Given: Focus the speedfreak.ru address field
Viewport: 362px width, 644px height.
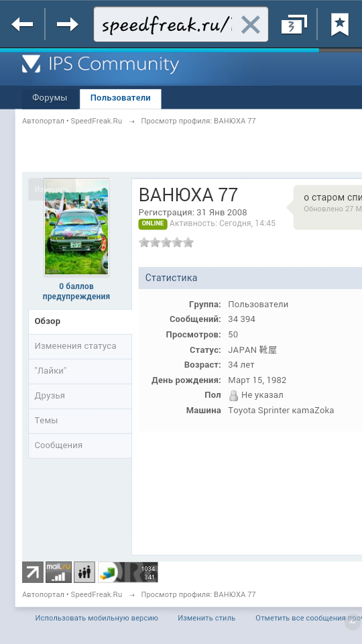Looking at the screenshot, I should pos(166,25).
